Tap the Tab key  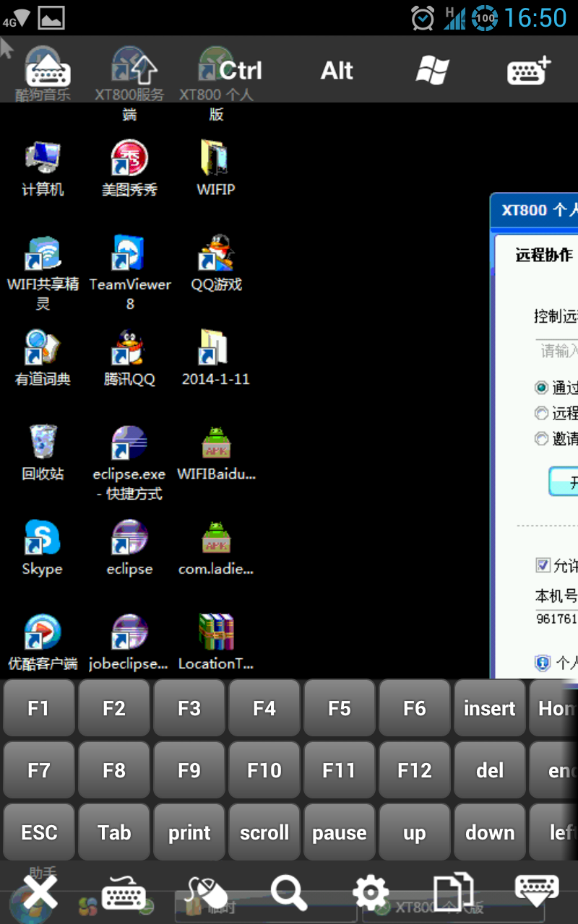[x=114, y=832]
